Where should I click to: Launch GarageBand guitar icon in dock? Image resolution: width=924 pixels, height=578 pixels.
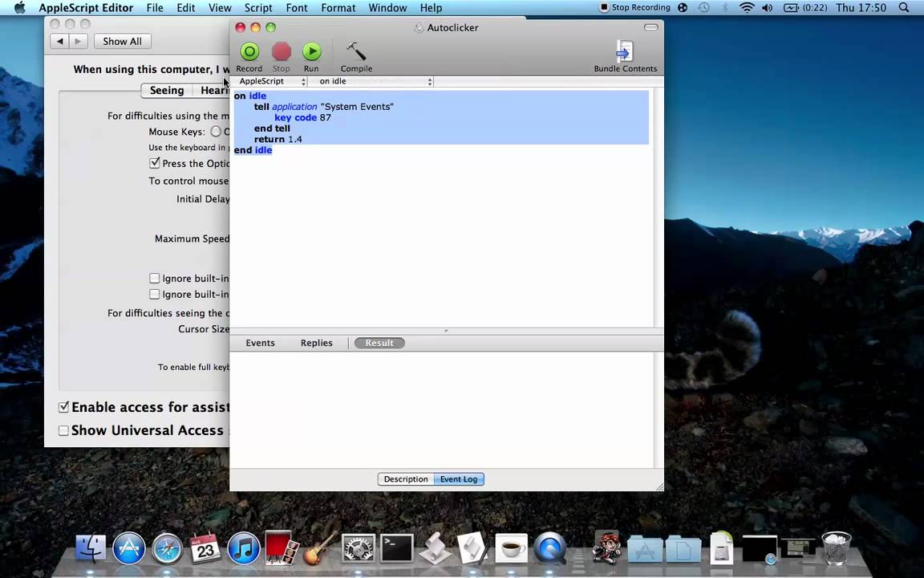click(x=320, y=548)
